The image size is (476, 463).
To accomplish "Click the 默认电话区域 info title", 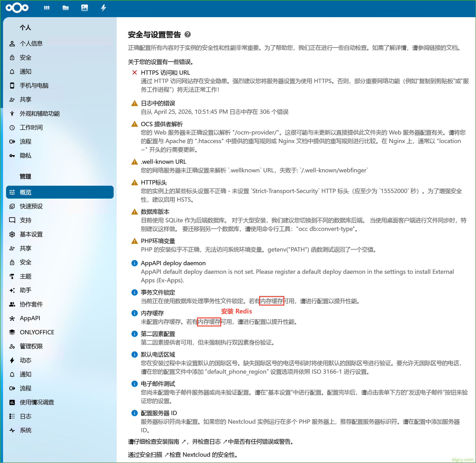I will click(158, 355).
